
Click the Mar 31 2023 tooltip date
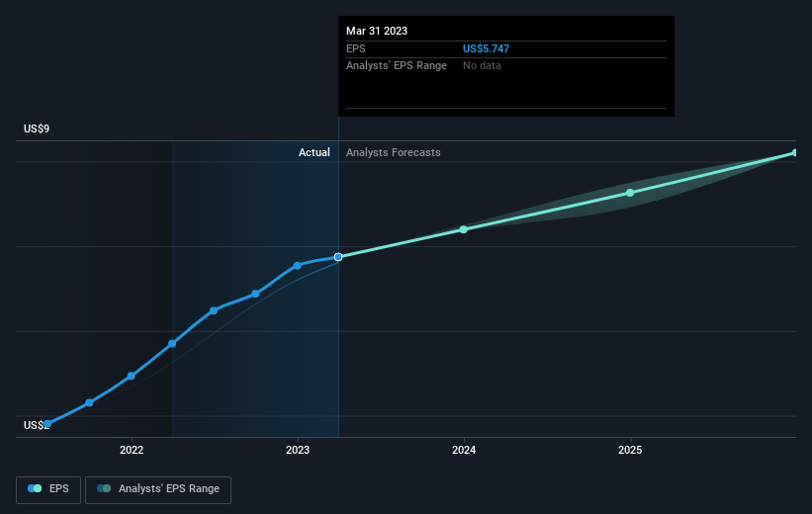(377, 31)
